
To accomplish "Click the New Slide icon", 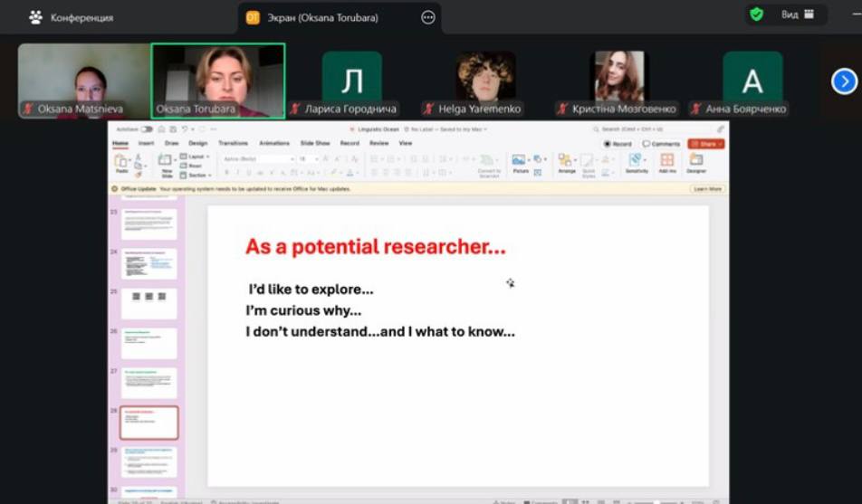I will click(166, 163).
